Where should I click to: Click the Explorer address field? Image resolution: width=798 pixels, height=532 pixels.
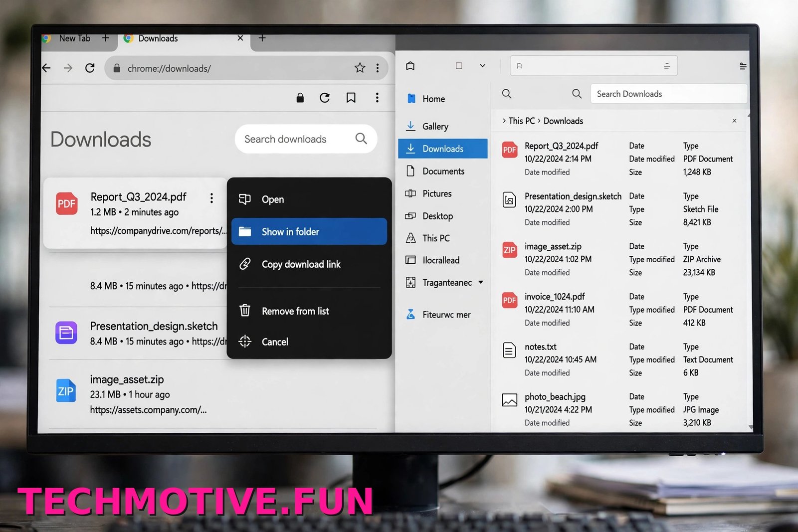pos(594,66)
